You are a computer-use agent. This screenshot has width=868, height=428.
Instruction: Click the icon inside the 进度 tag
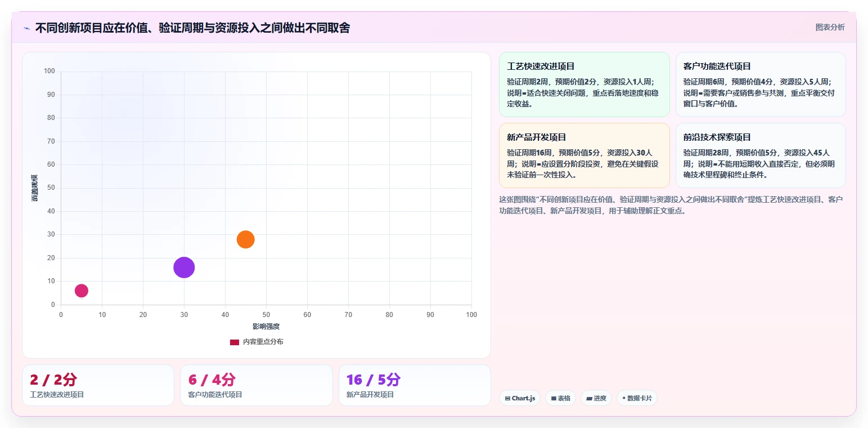click(x=589, y=398)
